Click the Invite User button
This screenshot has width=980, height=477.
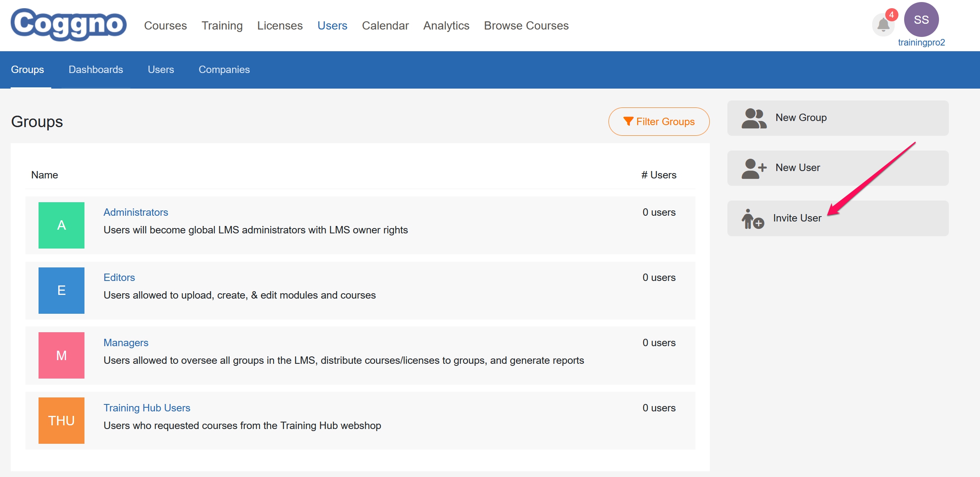click(x=838, y=218)
